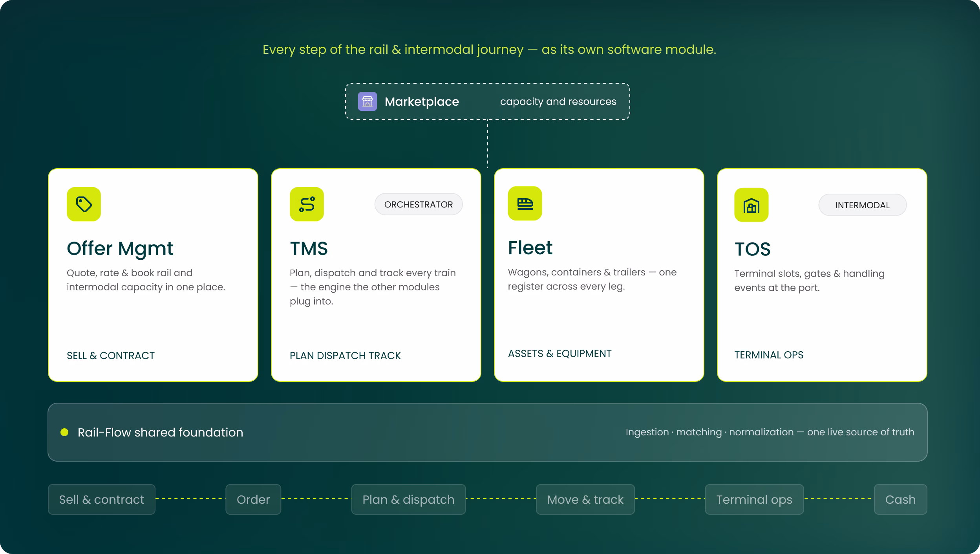Click the TMS route icon
980x554 pixels.
pos(307,204)
